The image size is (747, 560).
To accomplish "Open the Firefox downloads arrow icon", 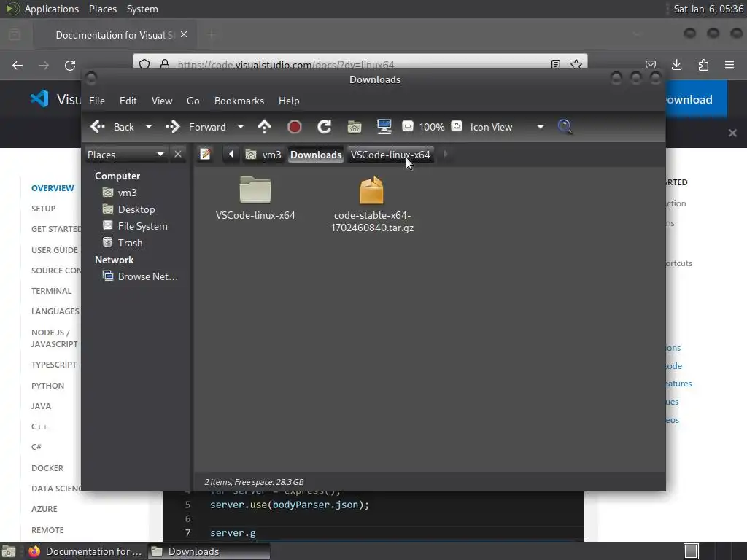I will 676,65.
